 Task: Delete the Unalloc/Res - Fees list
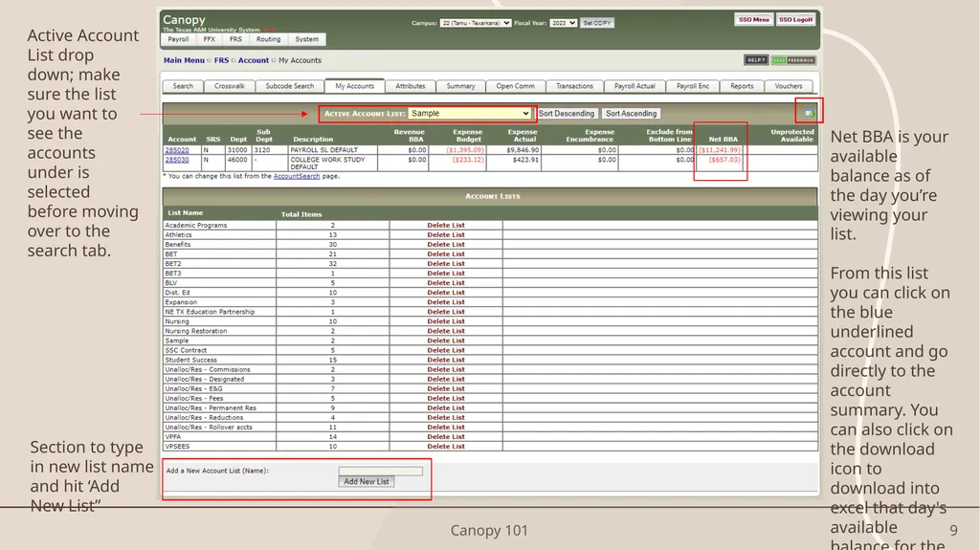(x=446, y=398)
